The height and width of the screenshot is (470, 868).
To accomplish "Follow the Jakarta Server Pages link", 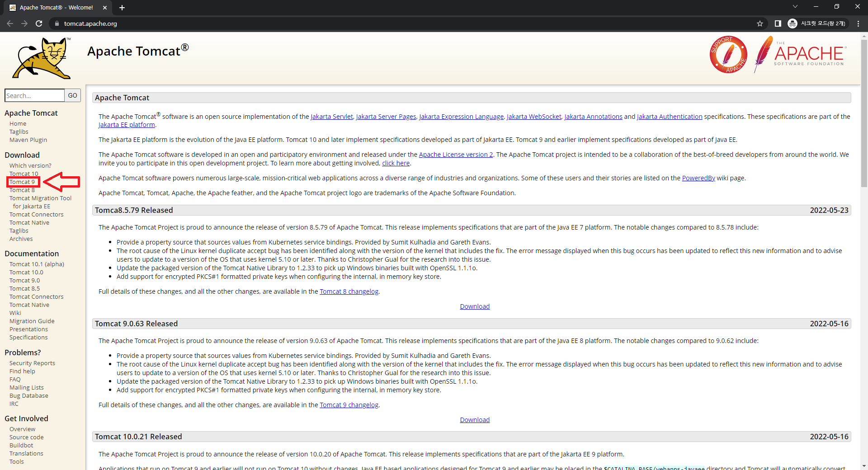I will click(x=386, y=117).
